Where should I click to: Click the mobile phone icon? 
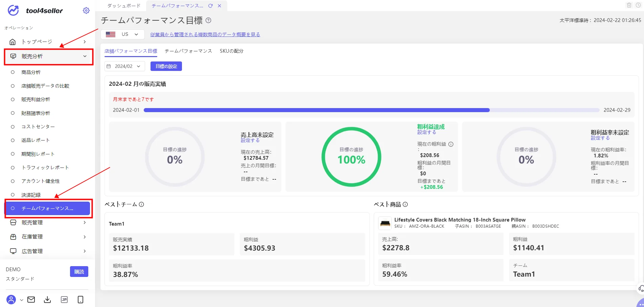pos(80,300)
